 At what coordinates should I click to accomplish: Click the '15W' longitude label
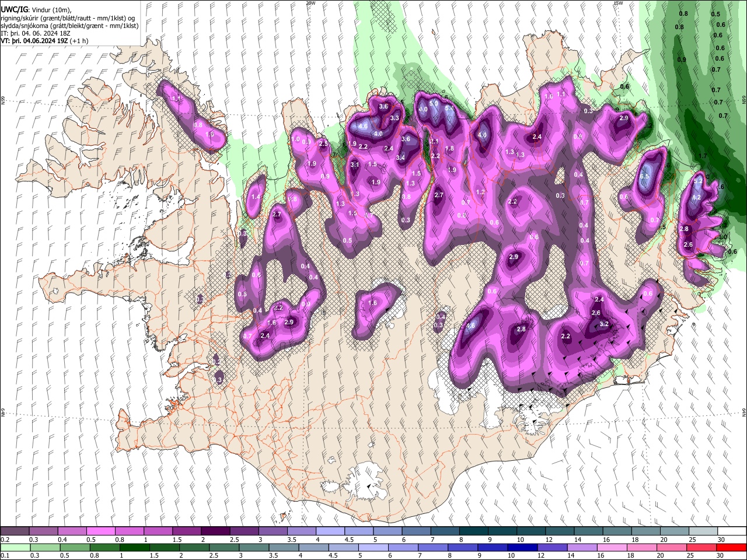click(x=618, y=3)
